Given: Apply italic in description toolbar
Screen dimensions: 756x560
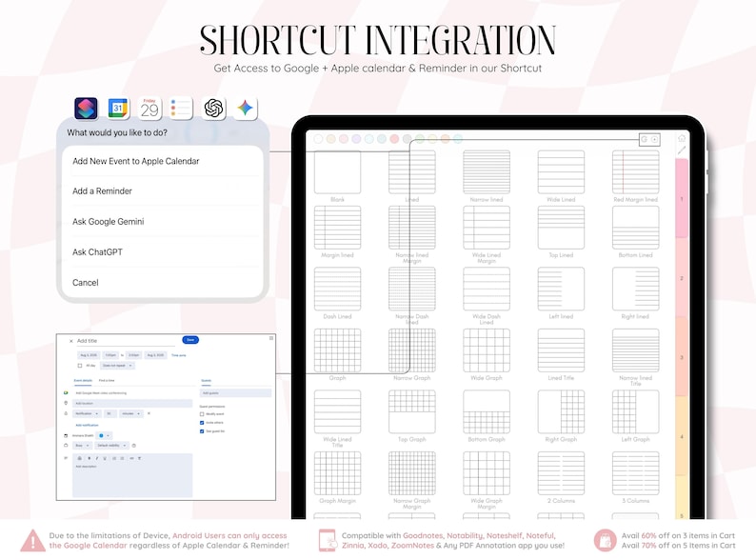Looking at the screenshot, I should point(97,458).
